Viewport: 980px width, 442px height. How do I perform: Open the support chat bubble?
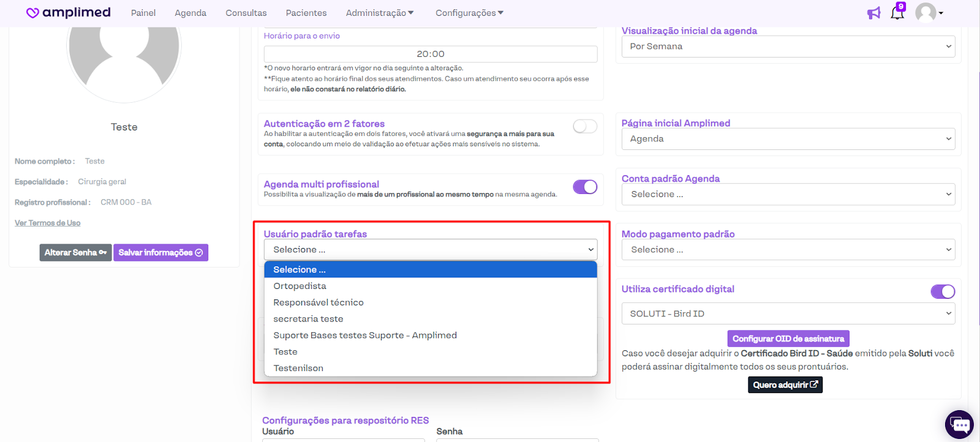(x=959, y=425)
